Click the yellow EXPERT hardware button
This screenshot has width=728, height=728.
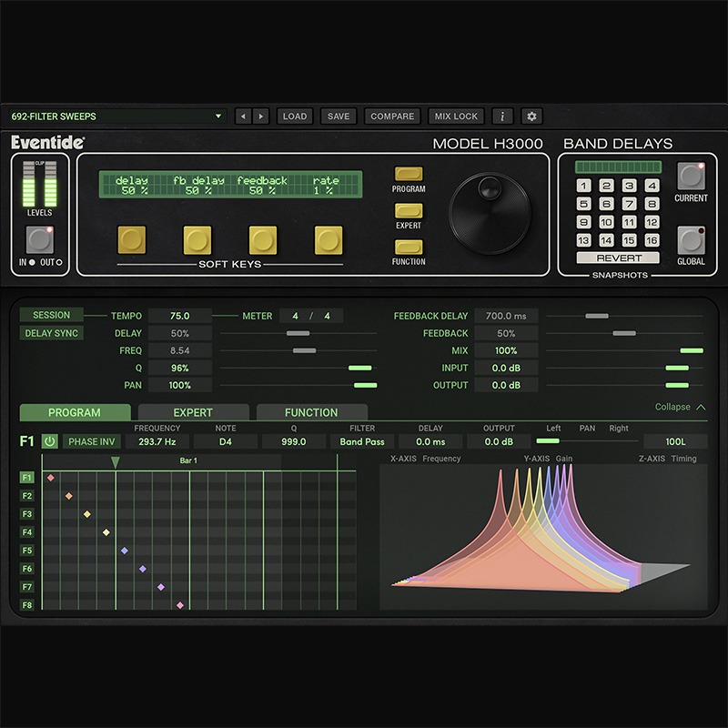[x=409, y=210]
